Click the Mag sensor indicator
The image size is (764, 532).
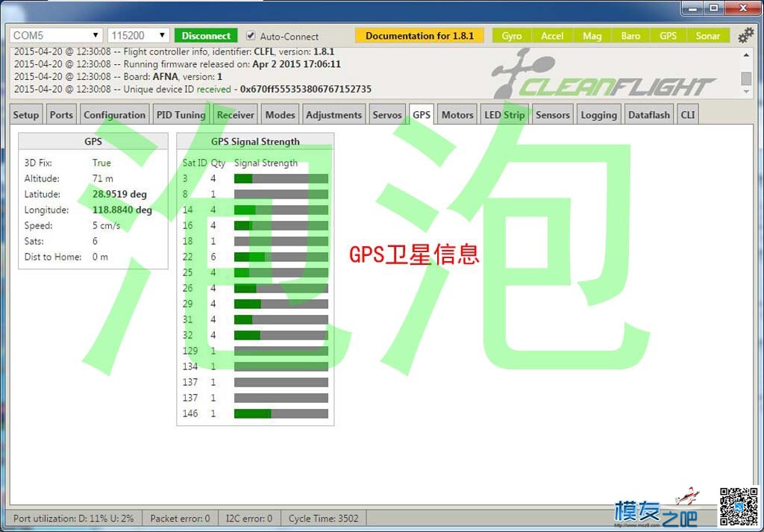click(x=592, y=36)
